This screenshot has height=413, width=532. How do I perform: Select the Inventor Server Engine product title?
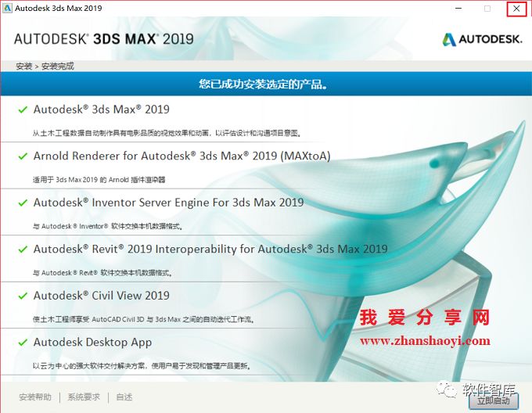(x=169, y=203)
